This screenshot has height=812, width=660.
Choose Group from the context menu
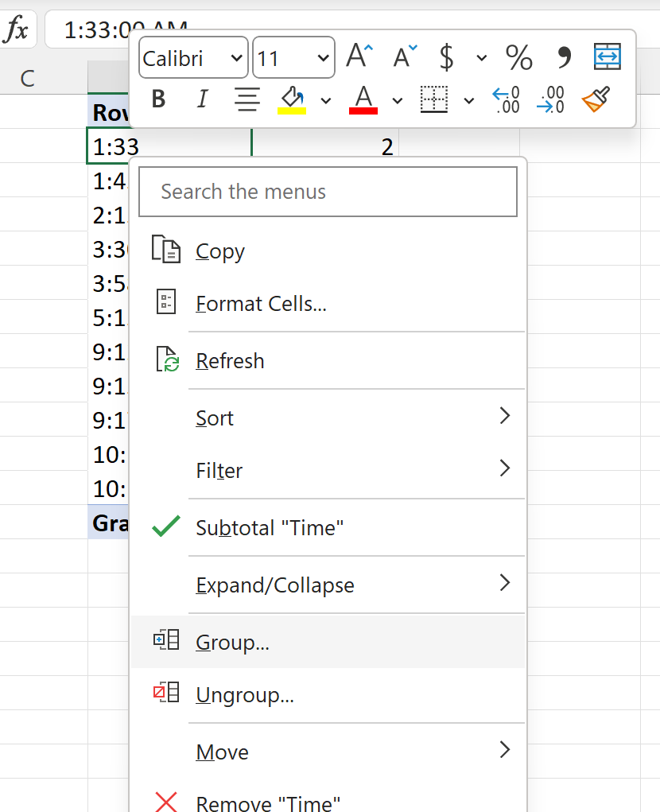pyautogui.click(x=231, y=642)
